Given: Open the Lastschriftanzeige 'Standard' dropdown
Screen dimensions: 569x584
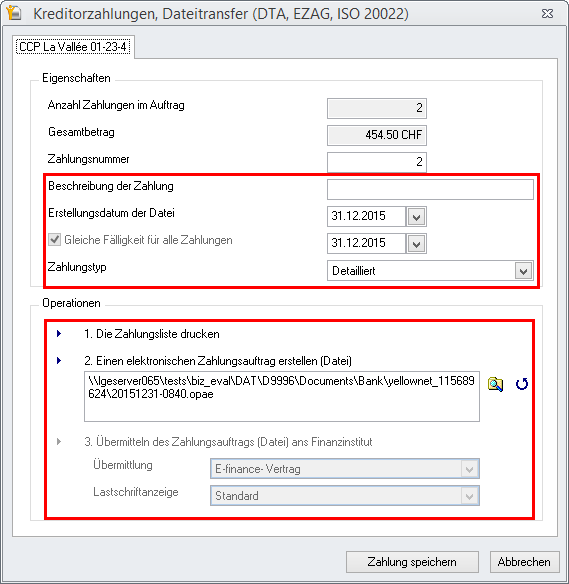Looking at the screenshot, I should [470, 496].
